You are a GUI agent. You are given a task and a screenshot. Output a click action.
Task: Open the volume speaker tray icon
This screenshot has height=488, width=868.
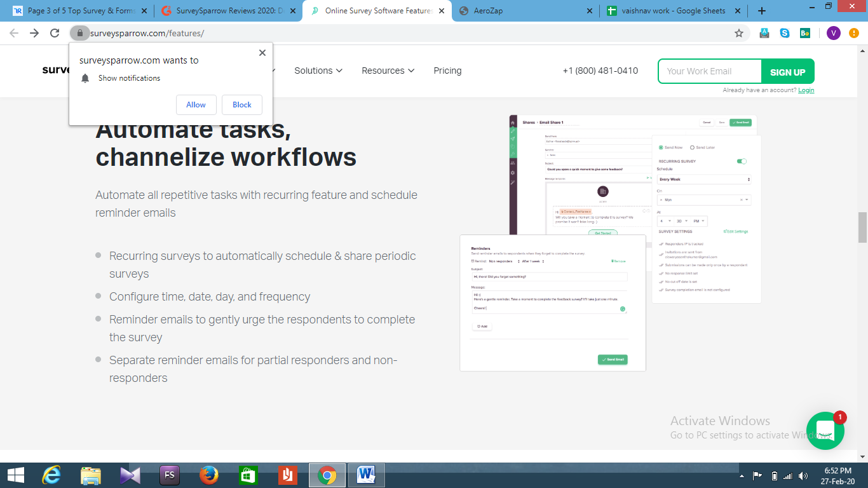coord(804,476)
